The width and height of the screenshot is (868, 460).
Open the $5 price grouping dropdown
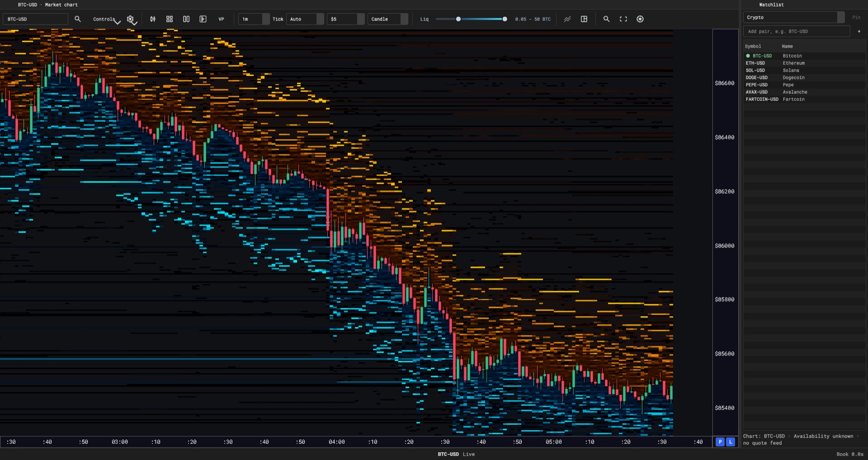point(346,19)
